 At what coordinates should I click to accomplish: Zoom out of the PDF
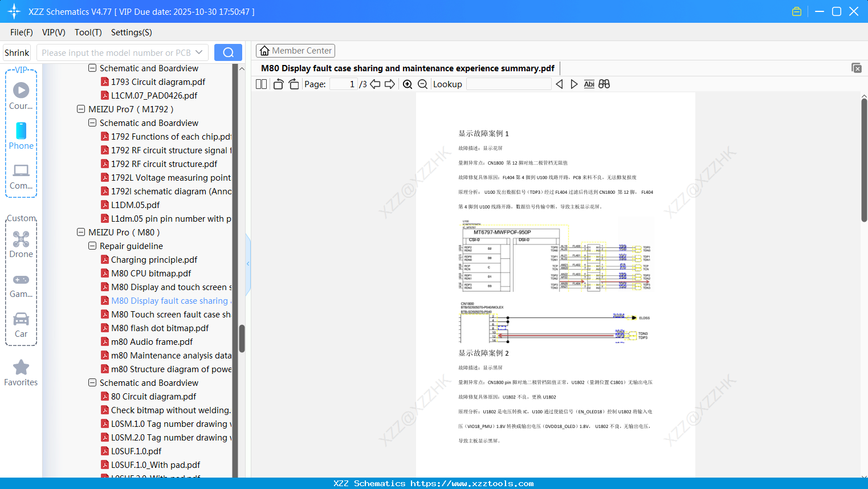[x=422, y=84]
